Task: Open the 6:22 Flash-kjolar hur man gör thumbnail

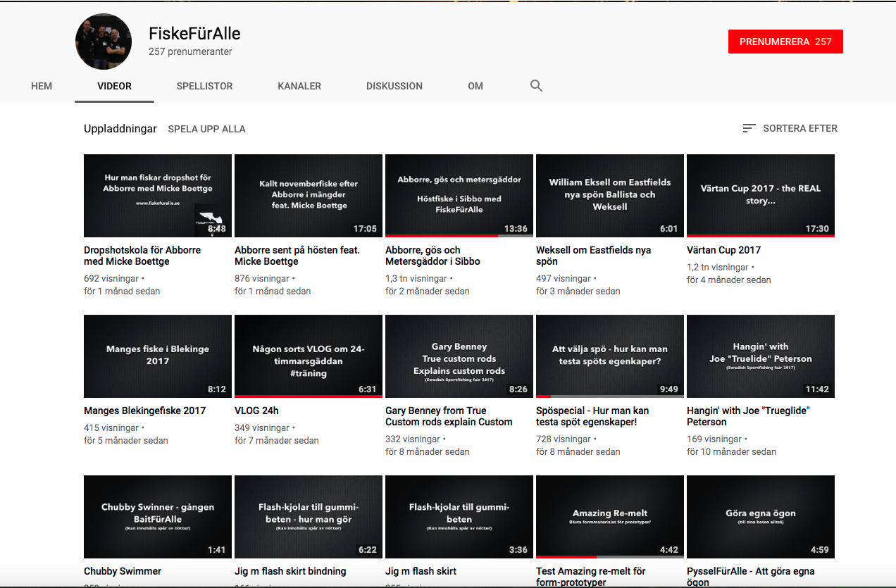Action: (309, 517)
